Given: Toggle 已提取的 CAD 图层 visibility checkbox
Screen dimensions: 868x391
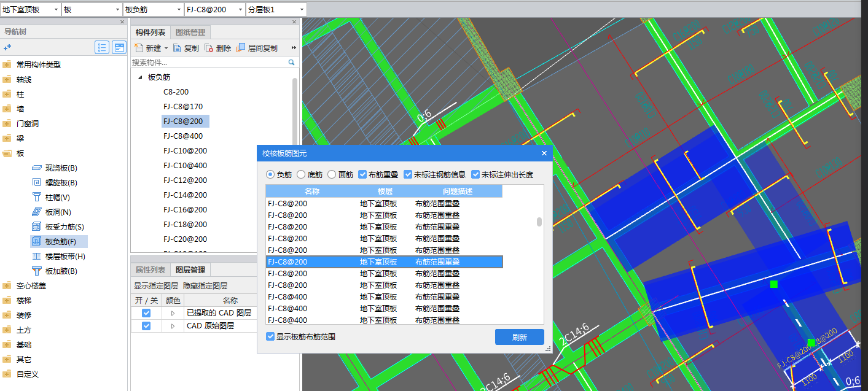Looking at the screenshot, I should coord(146,313).
